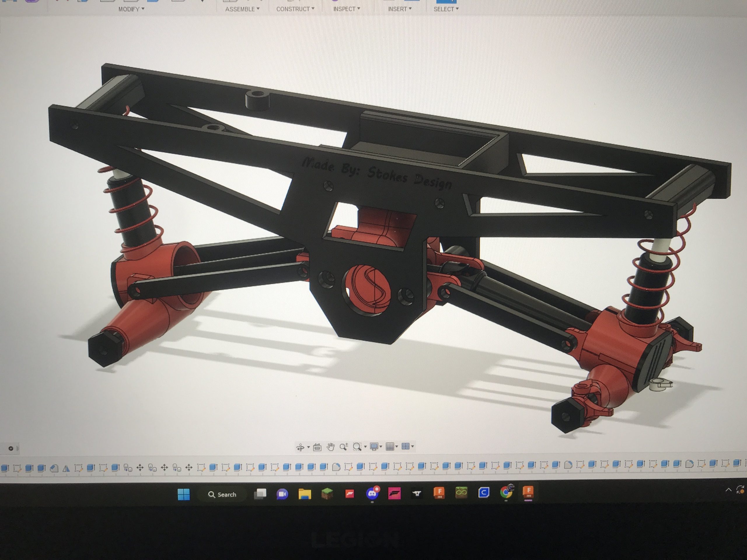Select the Zoom plus-minus tool
The image size is (747, 560).
pos(343,447)
